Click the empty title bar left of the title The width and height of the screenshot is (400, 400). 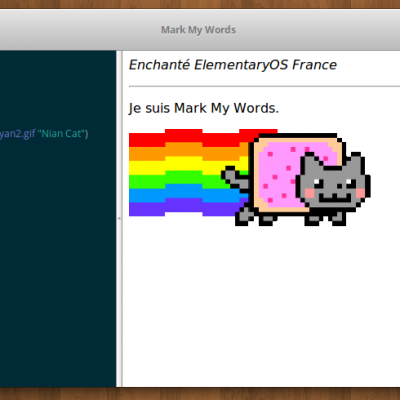80,30
